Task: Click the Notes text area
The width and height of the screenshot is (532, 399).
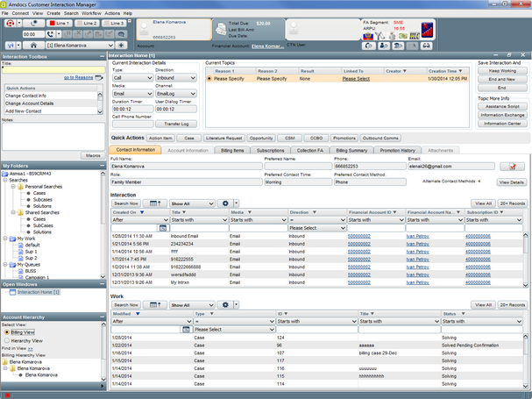Action: (53, 136)
